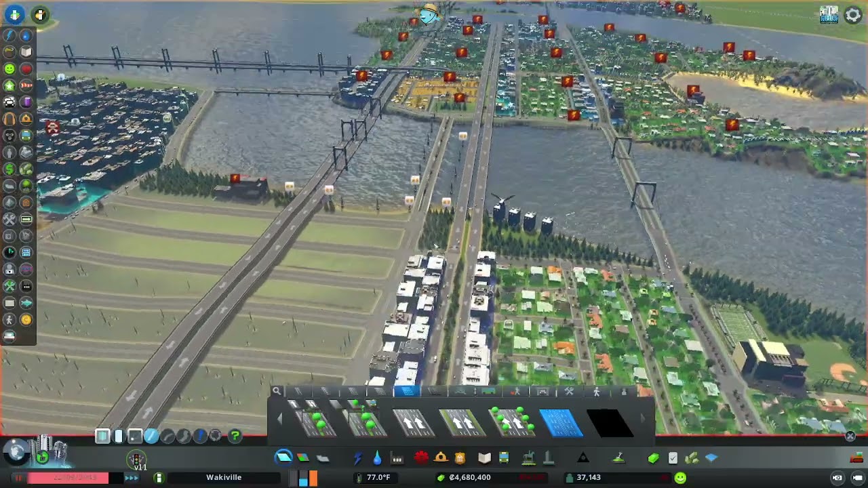
Task: Click the city name Wakiville
Action: 224,478
